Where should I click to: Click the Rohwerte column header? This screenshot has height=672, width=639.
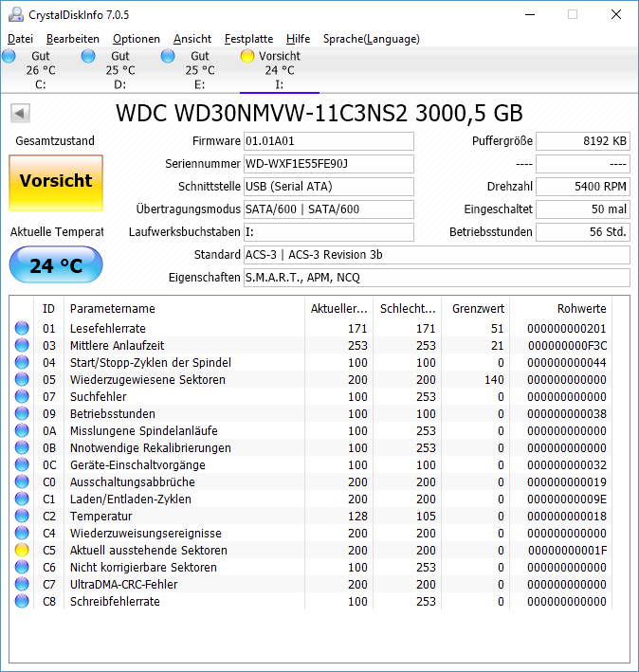click(x=560, y=309)
